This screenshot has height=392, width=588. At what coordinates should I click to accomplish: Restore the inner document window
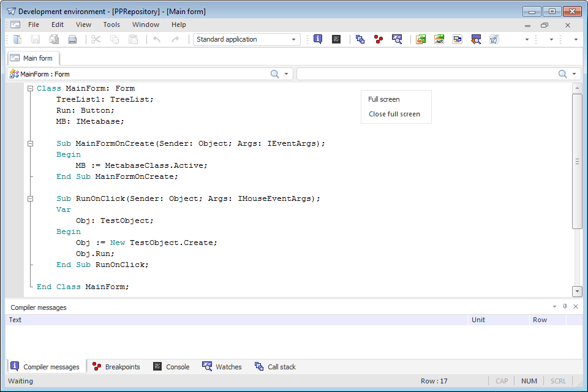[x=545, y=25]
